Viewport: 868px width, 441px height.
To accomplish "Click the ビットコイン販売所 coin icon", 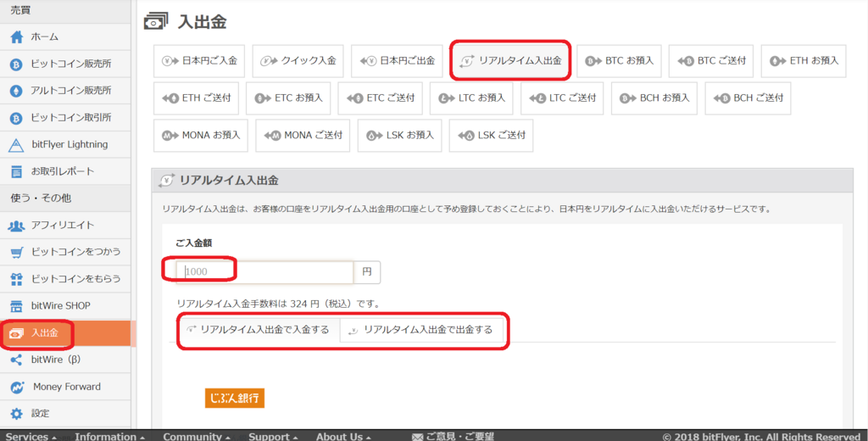I will (17, 64).
